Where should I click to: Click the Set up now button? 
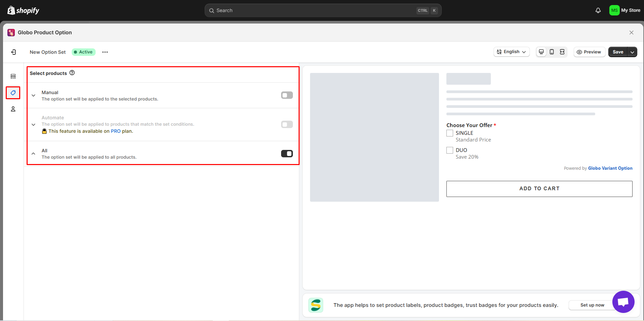592,305
